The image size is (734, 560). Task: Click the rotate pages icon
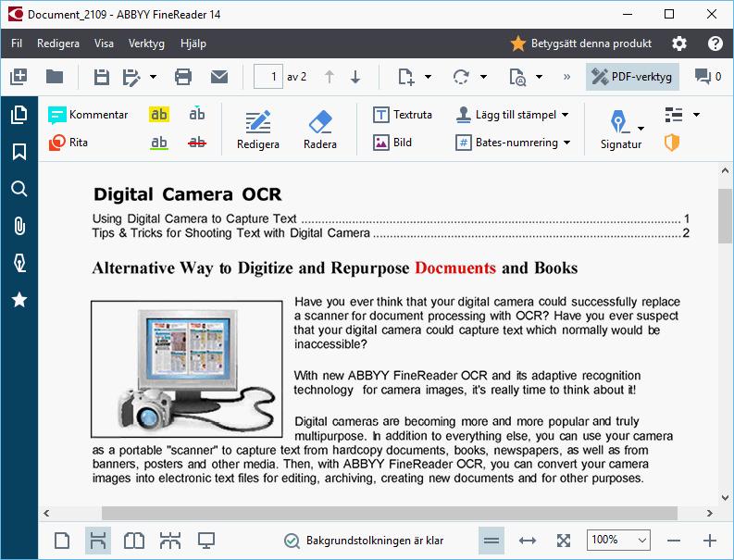(461, 77)
